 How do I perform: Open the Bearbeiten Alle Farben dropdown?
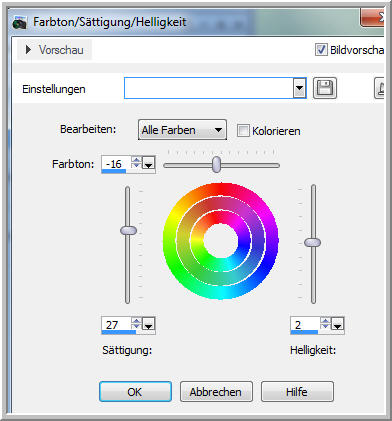(x=182, y=130)
